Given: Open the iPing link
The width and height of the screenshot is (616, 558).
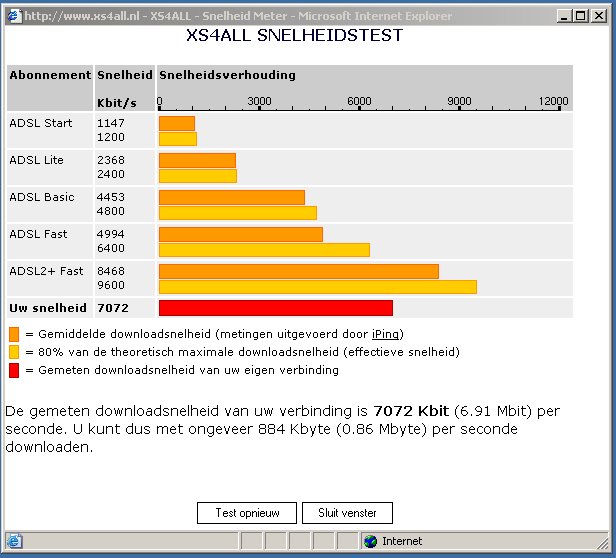Looking at the screenshot, I should (x=385, y=334).
